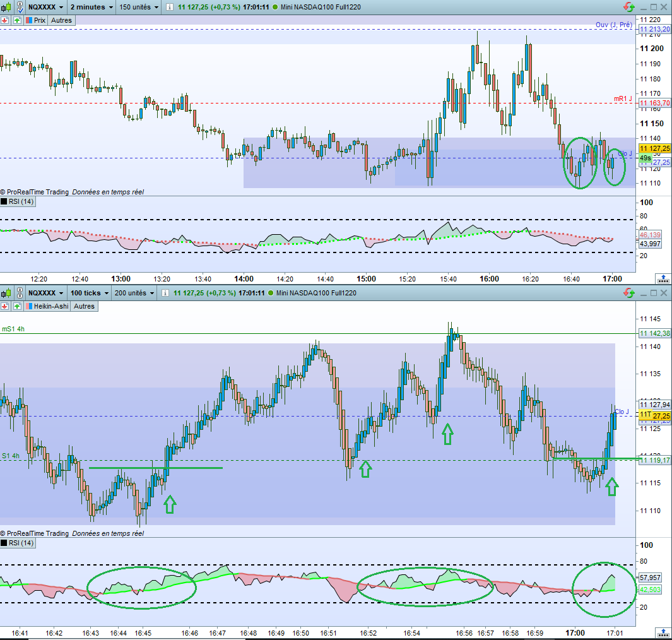Click the scroll-to-latest icon at the bottom chart's bottom right
Viewport: 672px width, 640px height.
[x=663, y=632]
